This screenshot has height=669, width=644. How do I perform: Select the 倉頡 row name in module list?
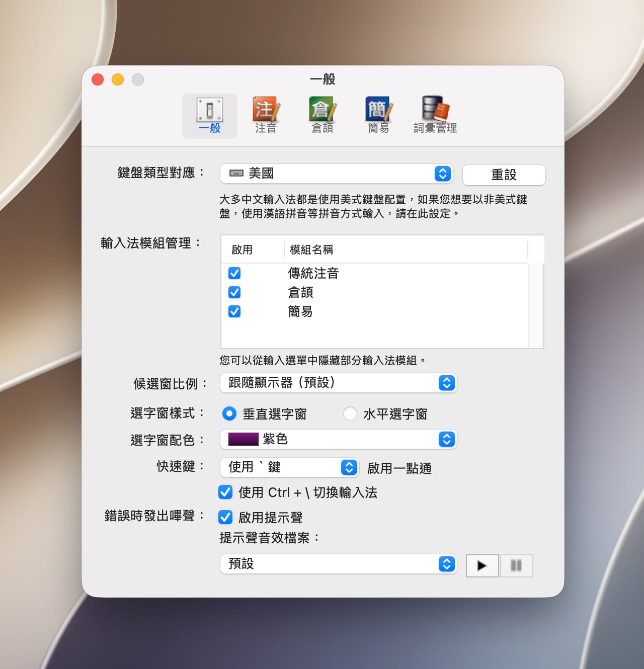tap(301, 292)
